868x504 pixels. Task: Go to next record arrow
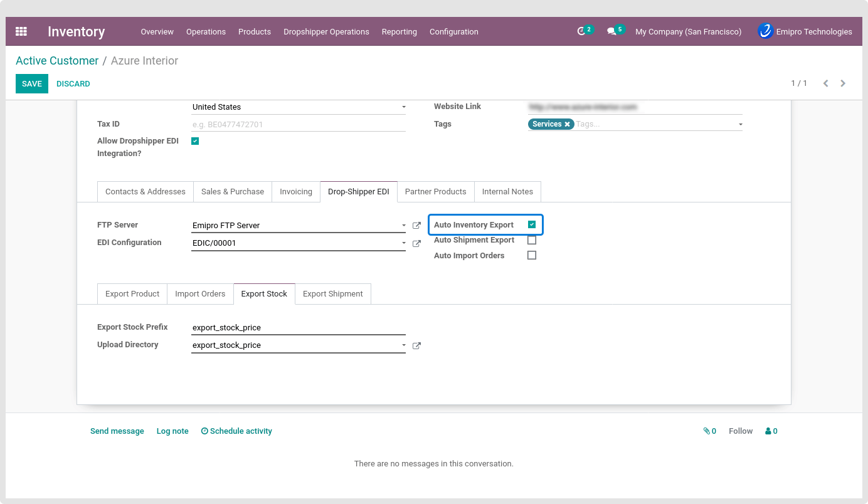pyautogui.click(x=843, y=83)
